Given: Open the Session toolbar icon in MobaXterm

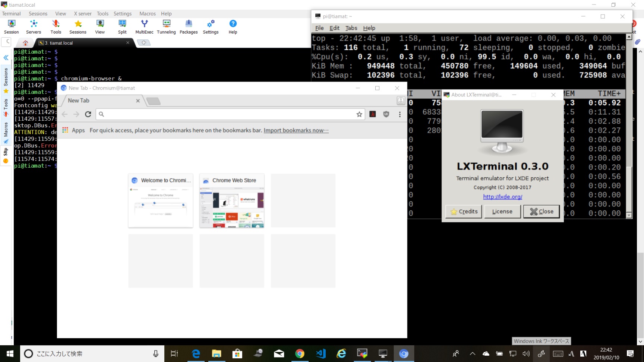Looking at the screenshot, I should (12, 27).
